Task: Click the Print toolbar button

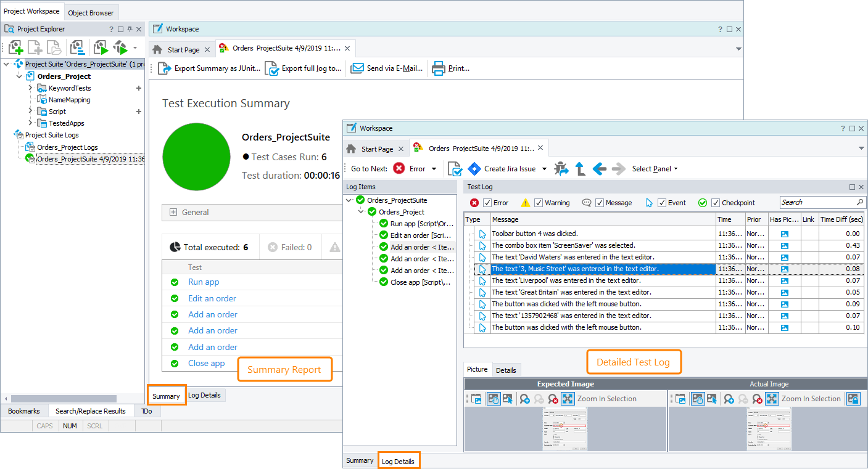Action: point(451,68)
